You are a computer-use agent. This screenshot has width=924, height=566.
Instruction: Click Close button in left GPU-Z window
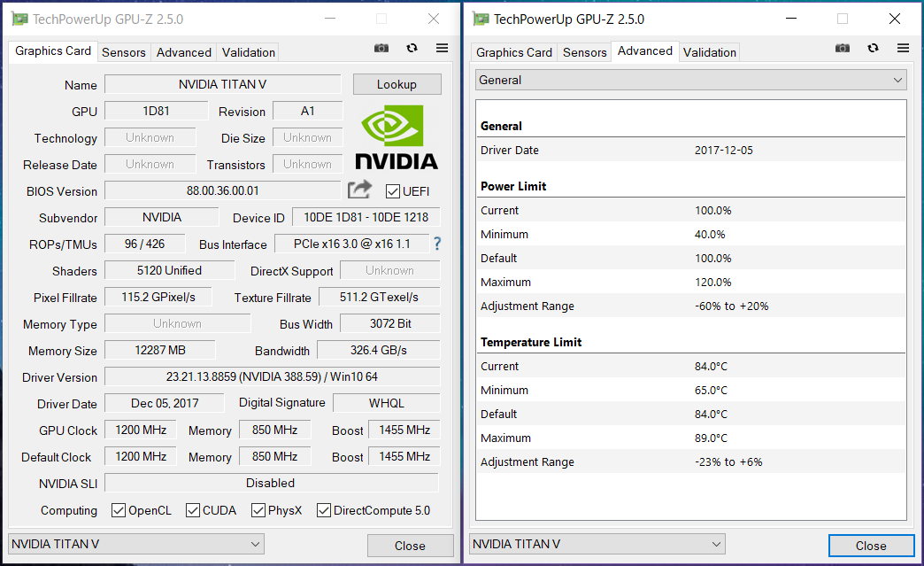pos(410,546)
